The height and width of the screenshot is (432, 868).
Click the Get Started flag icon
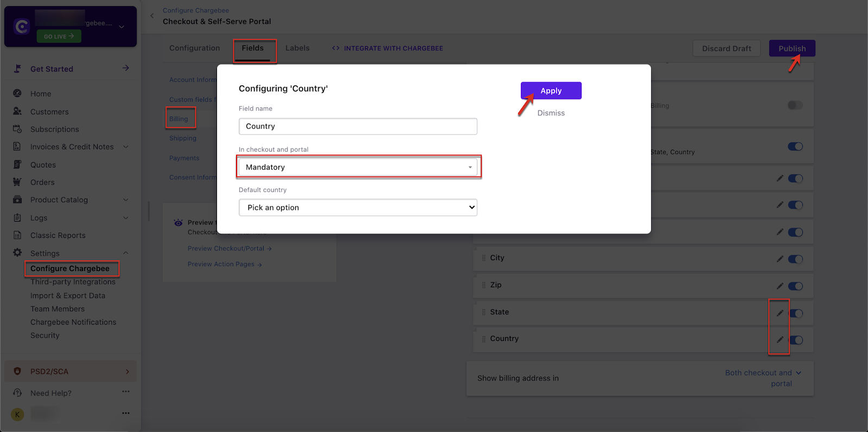coord(17,69)
